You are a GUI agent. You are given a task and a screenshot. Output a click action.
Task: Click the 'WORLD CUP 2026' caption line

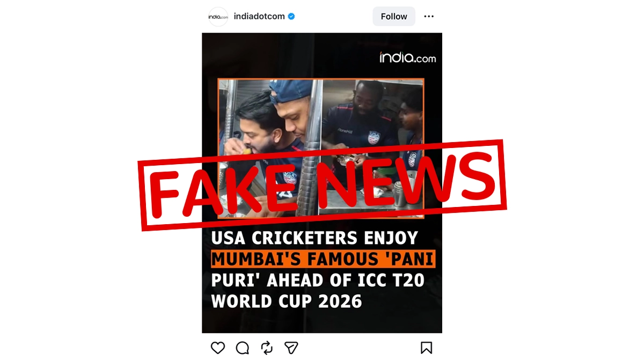287,301
